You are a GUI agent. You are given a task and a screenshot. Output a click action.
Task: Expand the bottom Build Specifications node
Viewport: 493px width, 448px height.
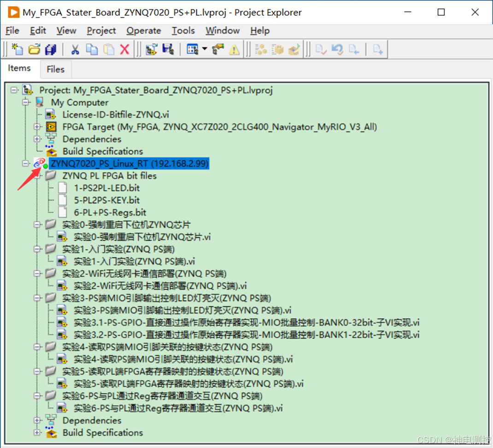[x=37, y=433]
